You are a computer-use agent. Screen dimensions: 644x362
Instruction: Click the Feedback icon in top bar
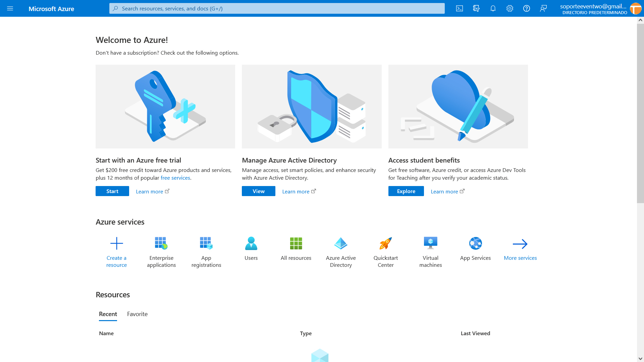click(543, 8)
